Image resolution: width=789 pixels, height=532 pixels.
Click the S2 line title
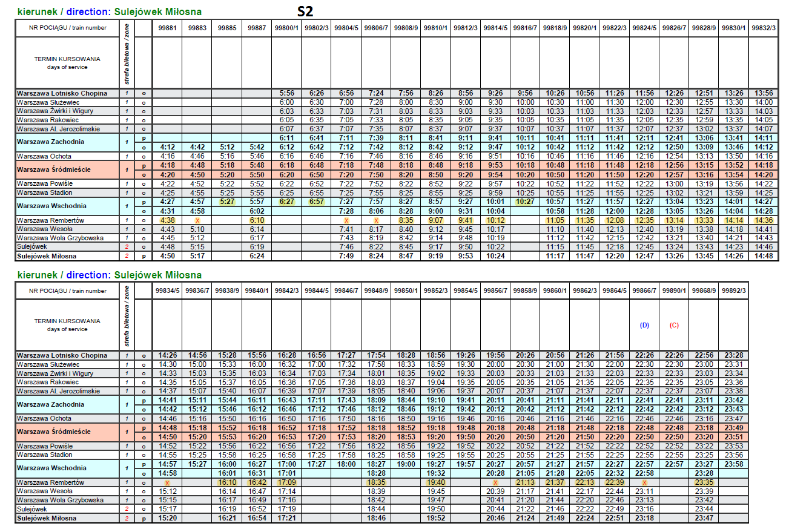[305, 11]
